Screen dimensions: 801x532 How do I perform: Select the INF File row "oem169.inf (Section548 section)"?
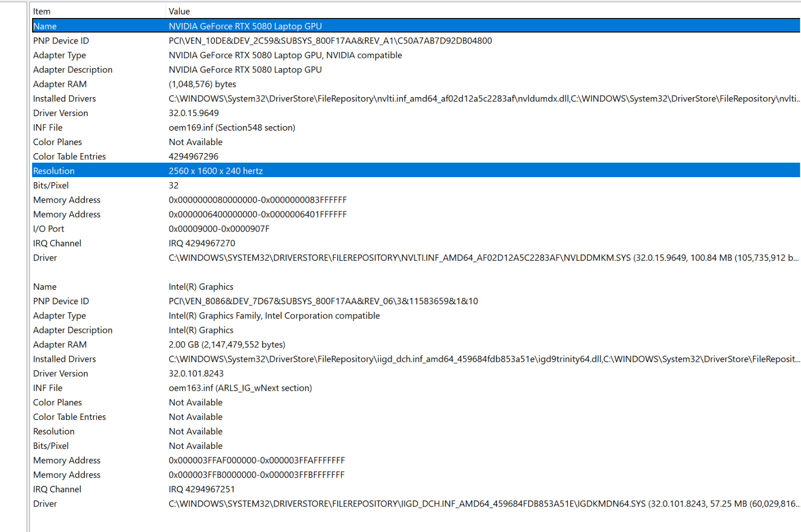click(416, 128)
